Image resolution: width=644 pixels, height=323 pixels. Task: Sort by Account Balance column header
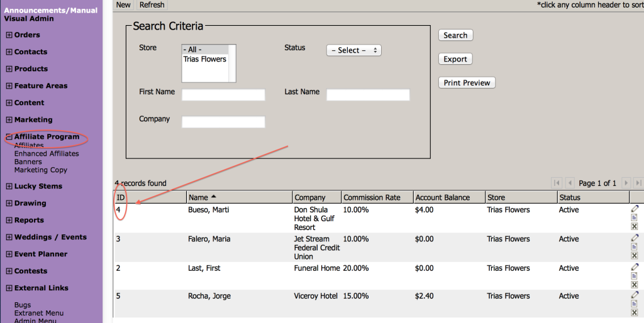[x=449, y=197]
